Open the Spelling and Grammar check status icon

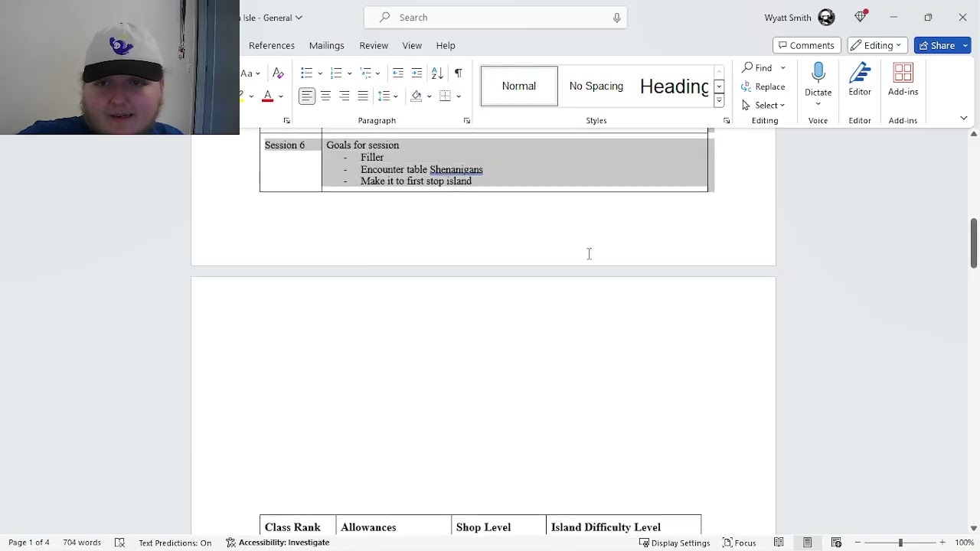pos(119,543)
